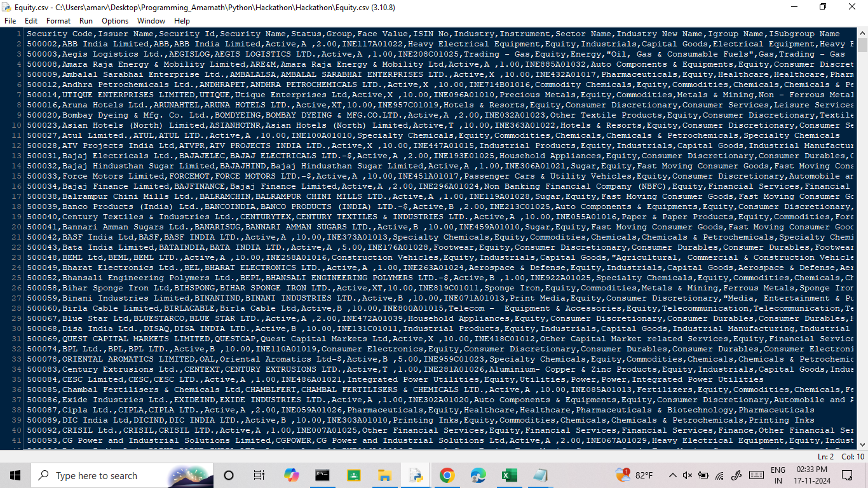Click line number 41 in the gutter
Viewport: 868px width, 488px height.
point(17,440)
